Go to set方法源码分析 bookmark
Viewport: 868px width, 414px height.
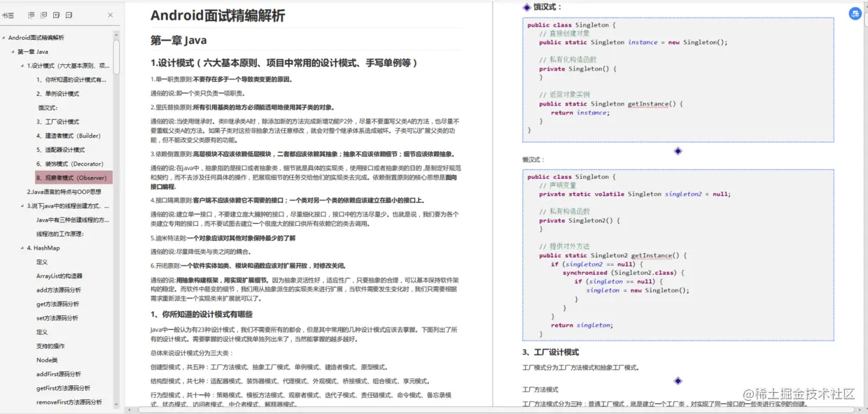click(x=58, y=317)
